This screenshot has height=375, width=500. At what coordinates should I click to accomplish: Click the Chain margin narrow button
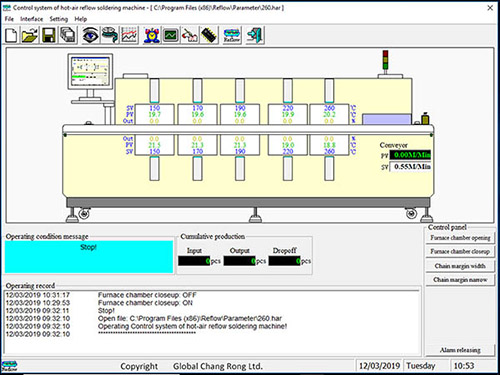coord(460,280)
